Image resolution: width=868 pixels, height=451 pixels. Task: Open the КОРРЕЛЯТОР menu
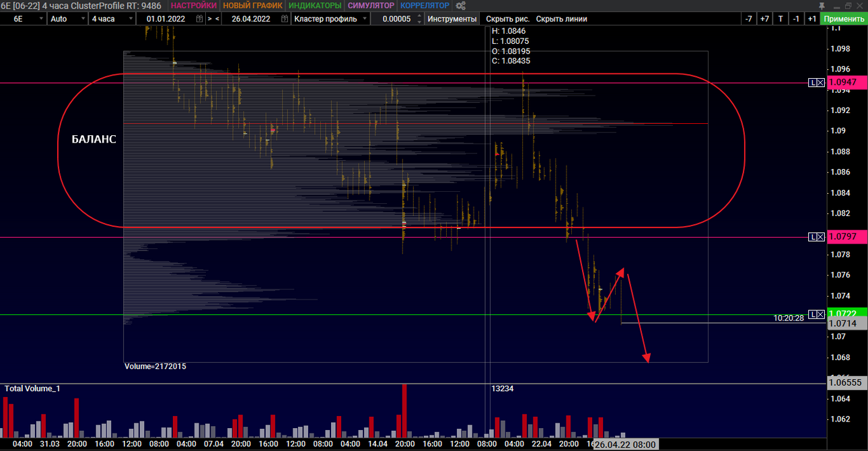(425, 5)
